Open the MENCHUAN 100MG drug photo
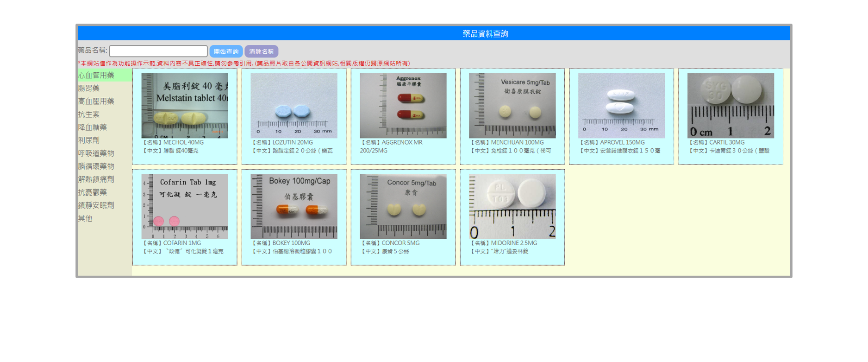The height and width of the screenshot is (362, 868). pyautogui.click(x=512, y=106)
